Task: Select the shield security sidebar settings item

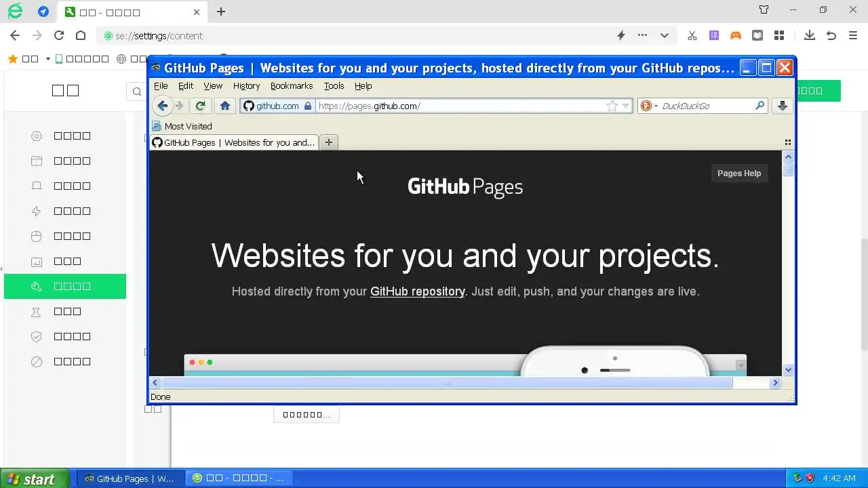Action: (x=65, y=336)
